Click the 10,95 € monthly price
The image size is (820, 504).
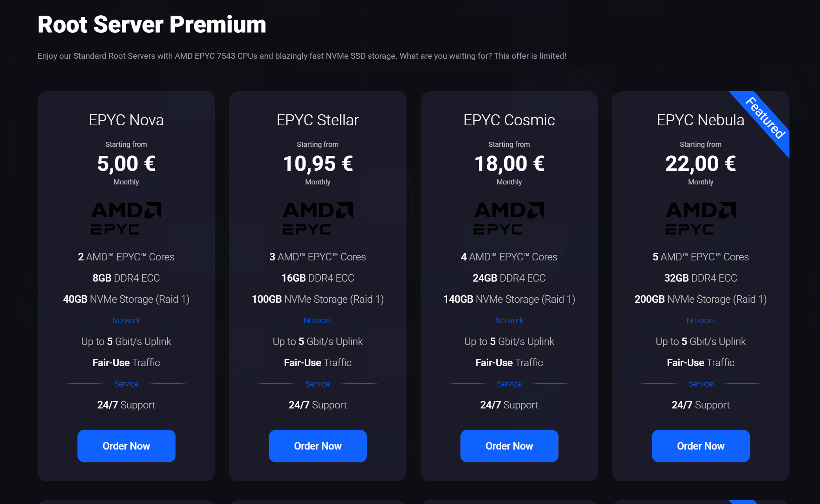point(318,164)
